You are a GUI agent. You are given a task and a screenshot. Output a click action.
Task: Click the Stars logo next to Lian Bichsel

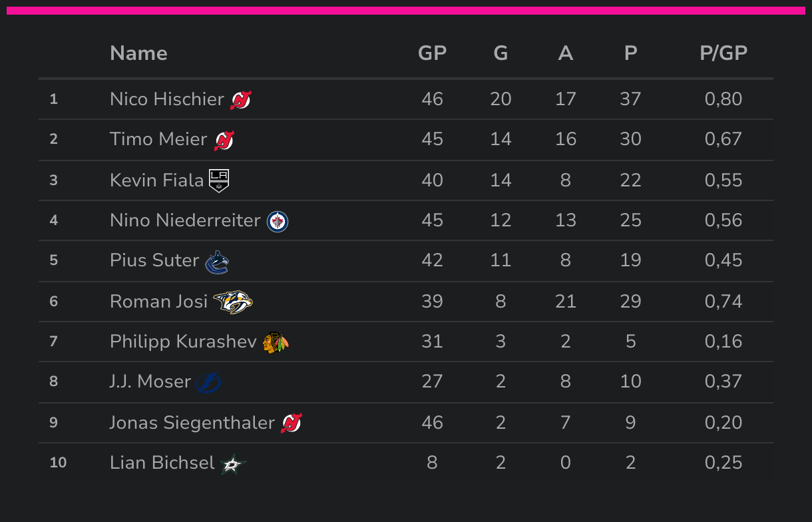tap(233, 463)
